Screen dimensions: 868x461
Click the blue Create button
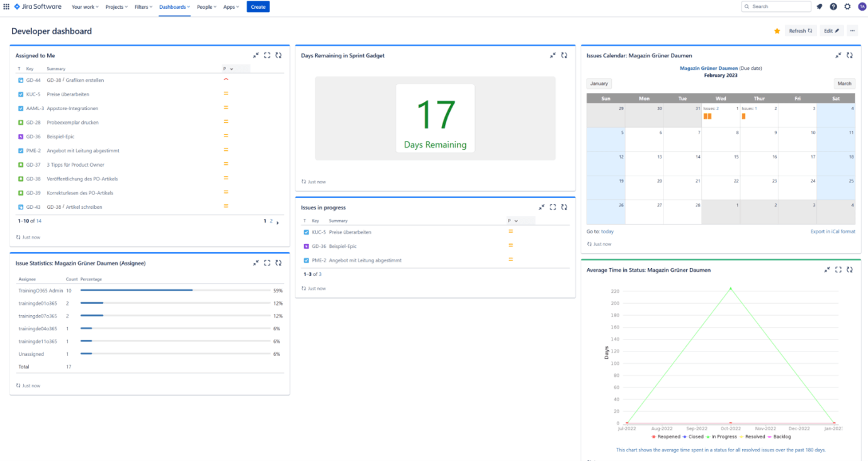coord(258,7)
